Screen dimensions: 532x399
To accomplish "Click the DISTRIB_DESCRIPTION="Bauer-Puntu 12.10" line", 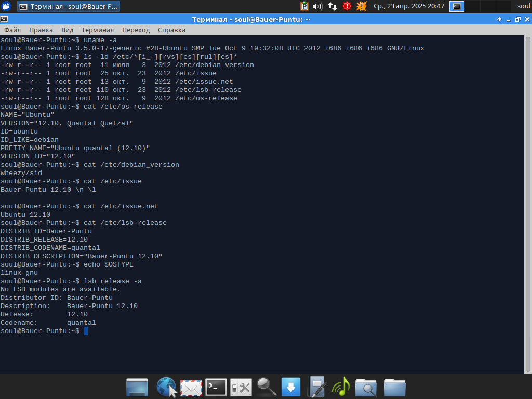I will (82, 256).
